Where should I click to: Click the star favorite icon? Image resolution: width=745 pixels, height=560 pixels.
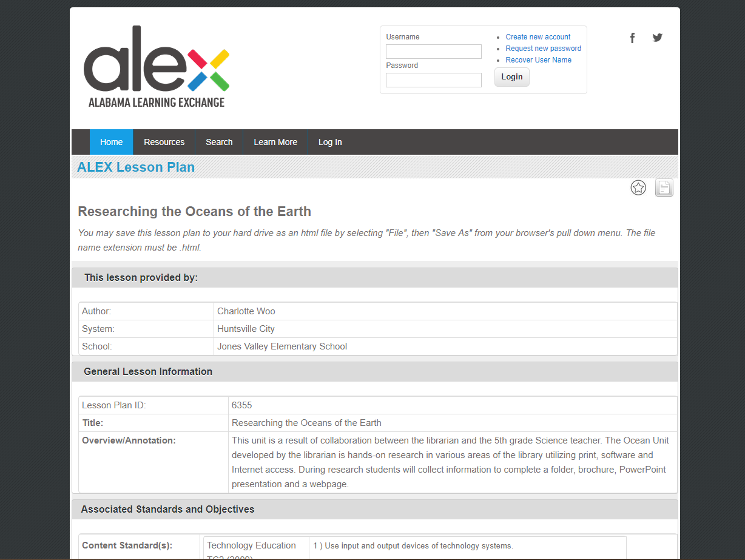click(638, 187)
